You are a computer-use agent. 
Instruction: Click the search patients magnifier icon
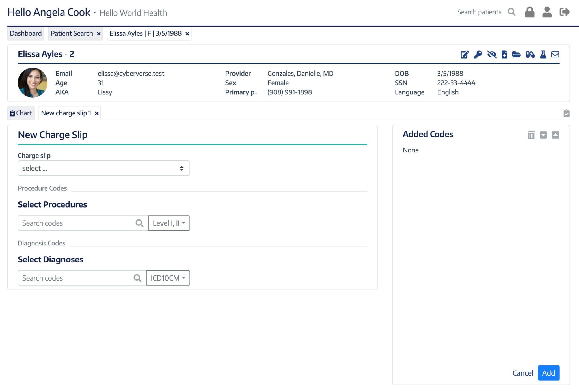click(x=511, y=12)
